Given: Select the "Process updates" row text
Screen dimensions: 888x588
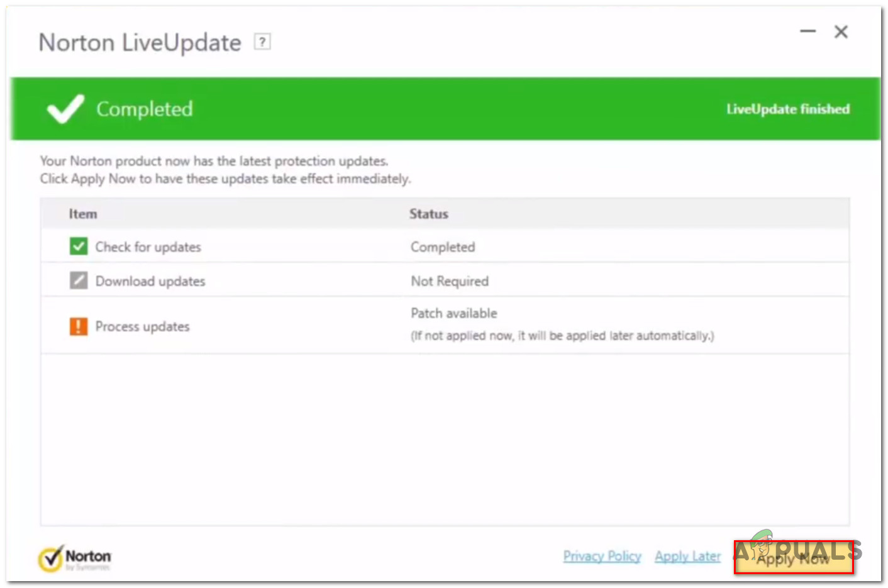Looking at the screenshot, I should pyautogui.click(x=143, y=327).
